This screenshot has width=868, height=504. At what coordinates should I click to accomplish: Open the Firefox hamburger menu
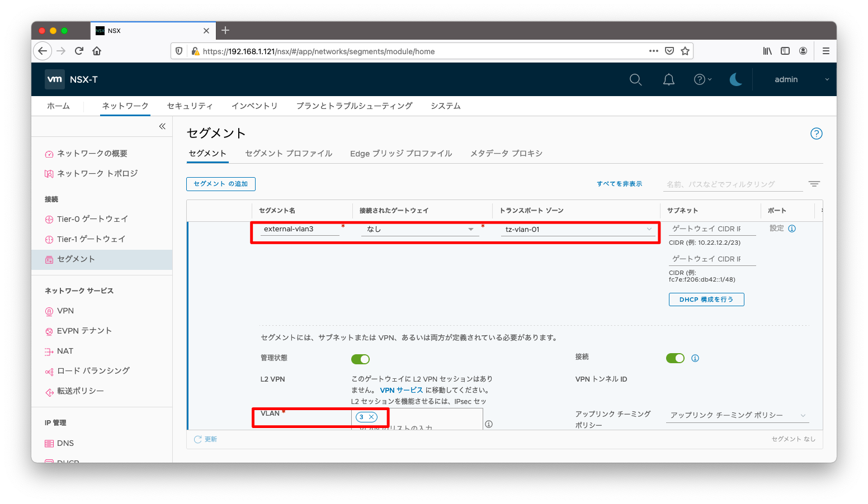point(825,51)
